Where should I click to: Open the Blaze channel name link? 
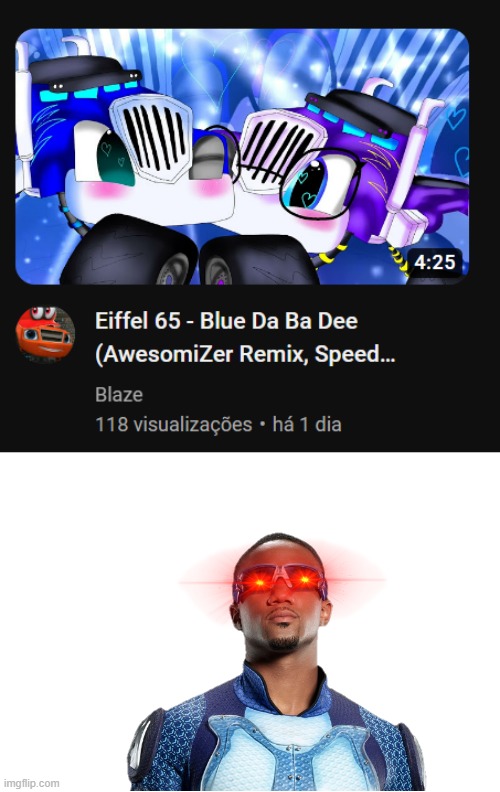(x=119, y=394)
